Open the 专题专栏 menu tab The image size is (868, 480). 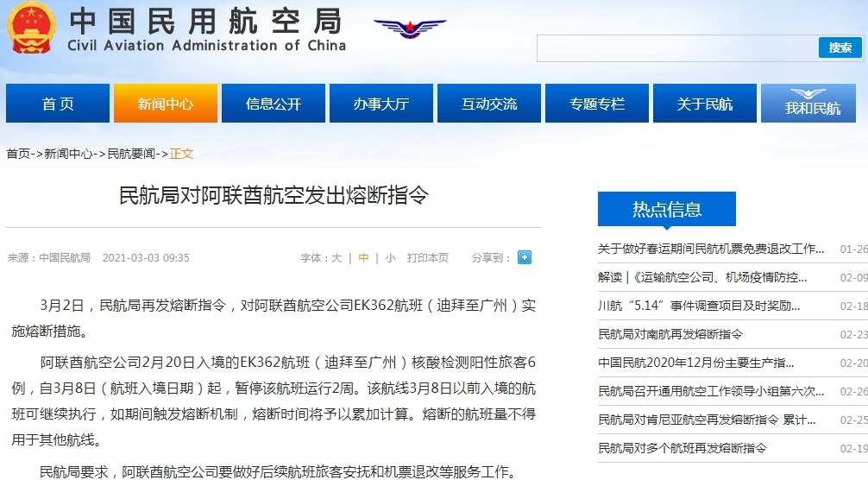(x=597, y=104)
